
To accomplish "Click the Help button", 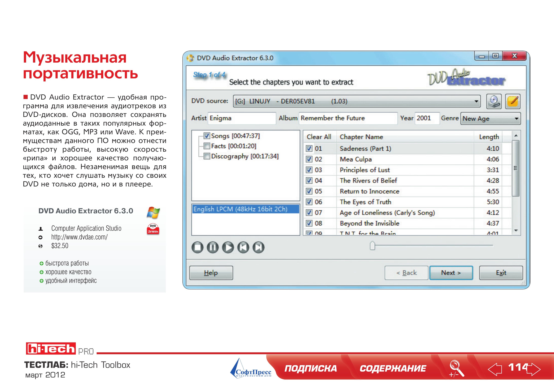I will [211, 273].
